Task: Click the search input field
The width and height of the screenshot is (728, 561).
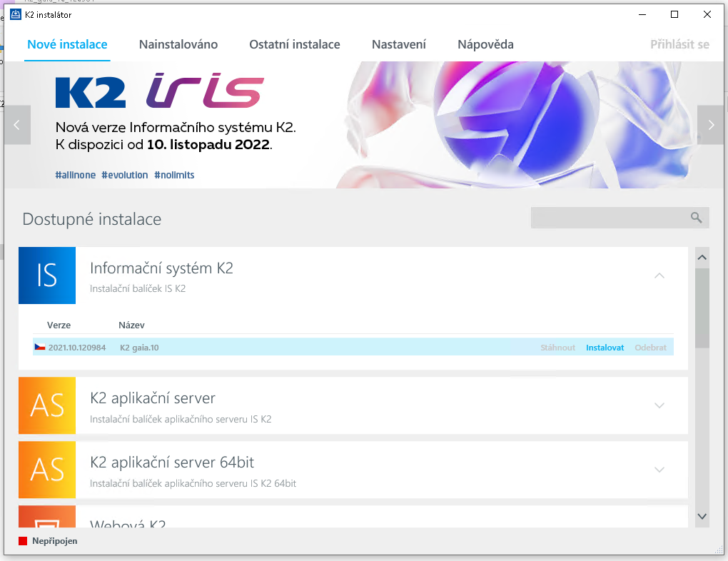Action: tap(607, 218)
